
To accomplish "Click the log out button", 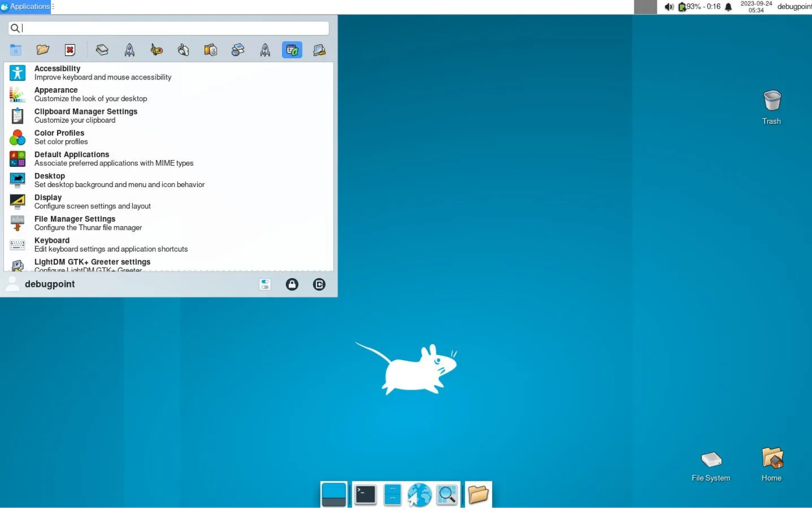I will [x=319, y=285].
